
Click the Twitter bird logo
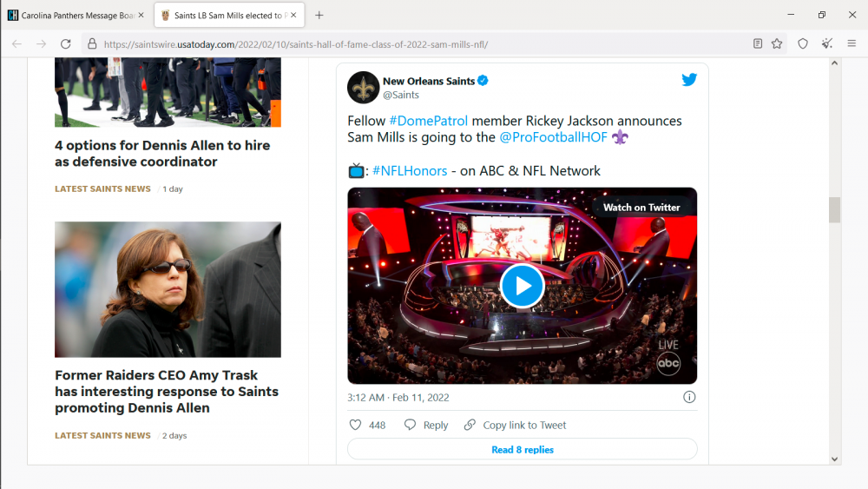[689, 80]
